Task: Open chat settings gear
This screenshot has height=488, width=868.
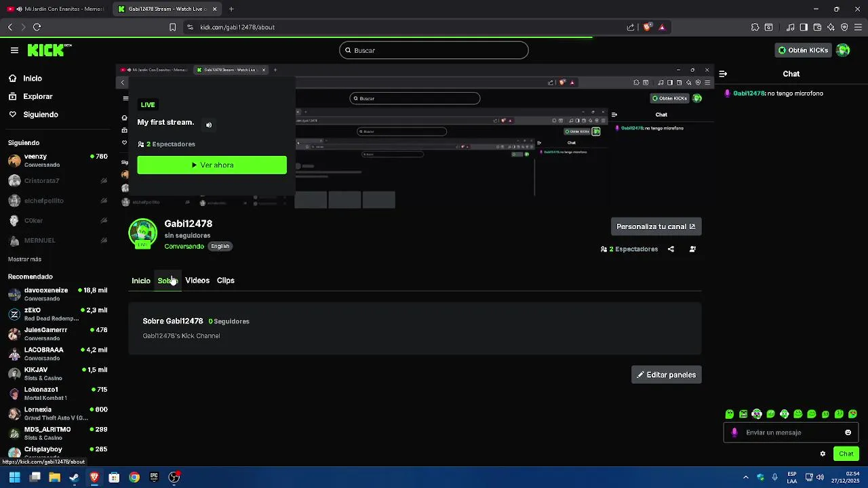Action: 823,454
